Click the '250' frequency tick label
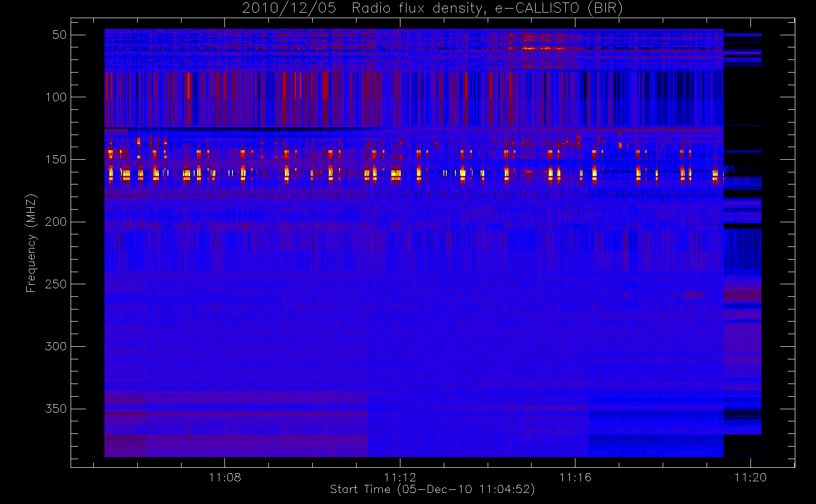Viewport: 816px width, 504px height. point(56,284)
